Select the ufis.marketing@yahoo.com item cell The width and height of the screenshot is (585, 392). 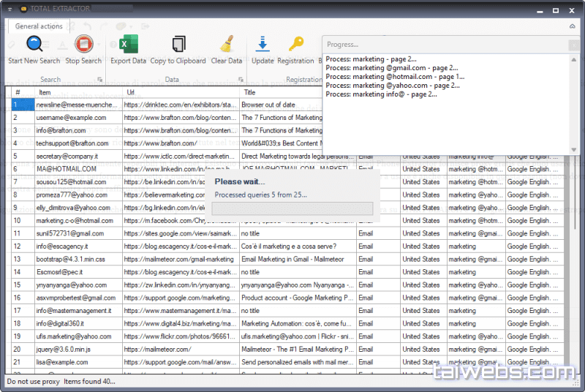click(78, 336)
